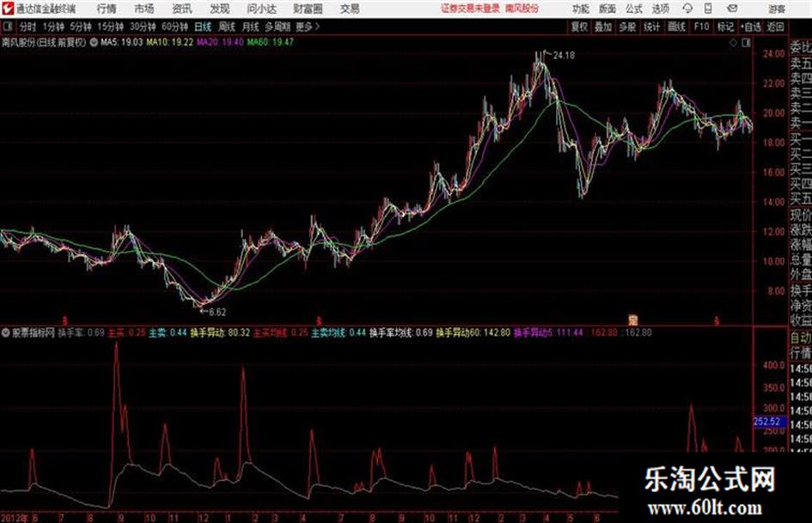The width and height of the screenshot is (812, 523).
Task: Click the 自动 label in the right panel
Action: (801, 338)
